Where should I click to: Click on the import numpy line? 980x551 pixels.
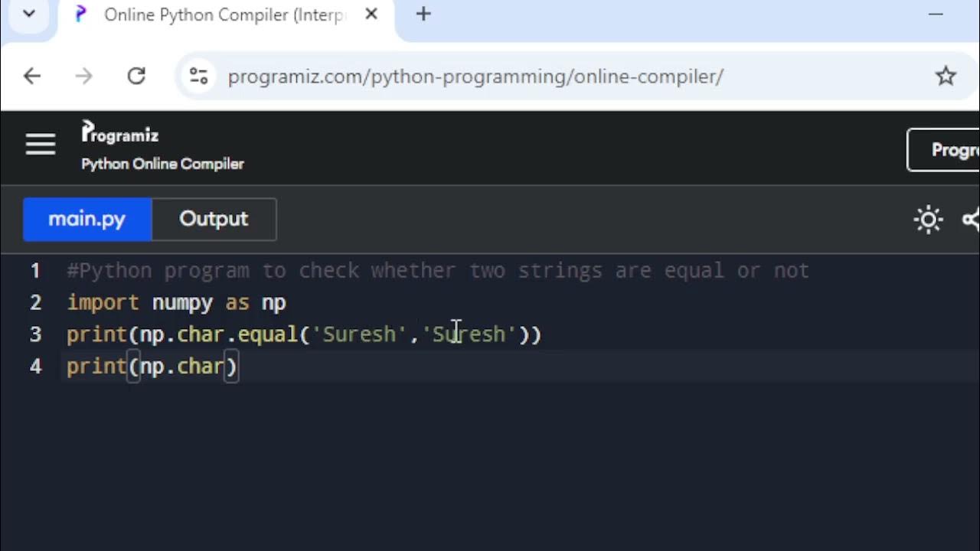click(176, 302)
